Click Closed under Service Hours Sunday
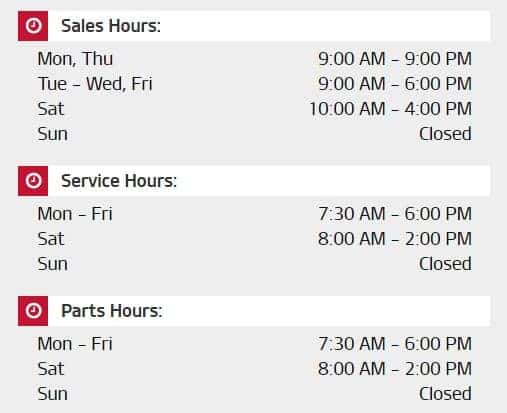 click(x=445, y=264)
